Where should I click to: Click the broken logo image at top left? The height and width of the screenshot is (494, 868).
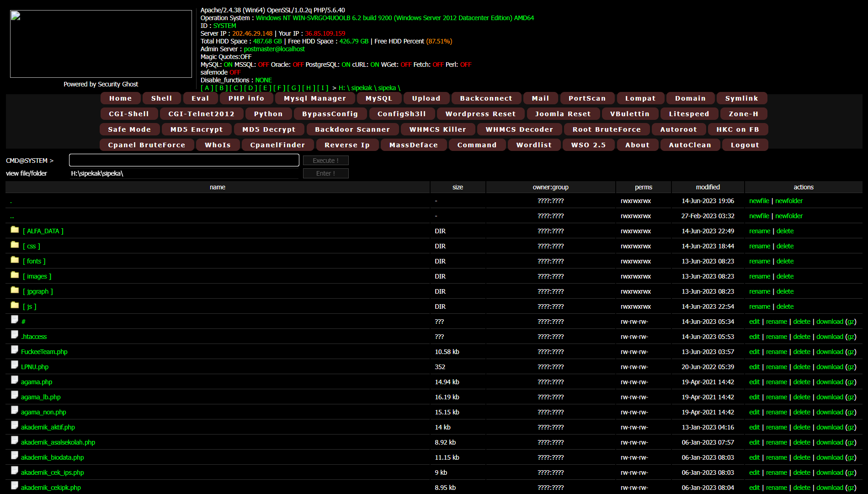(x=101, y=44)
